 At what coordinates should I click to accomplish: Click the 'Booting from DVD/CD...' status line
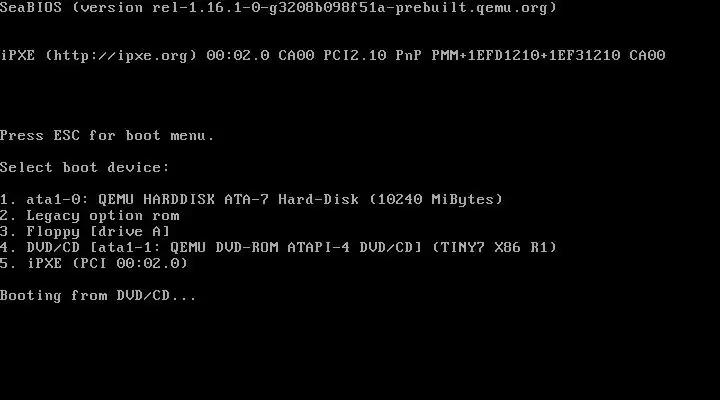click(x=98, y=295)
